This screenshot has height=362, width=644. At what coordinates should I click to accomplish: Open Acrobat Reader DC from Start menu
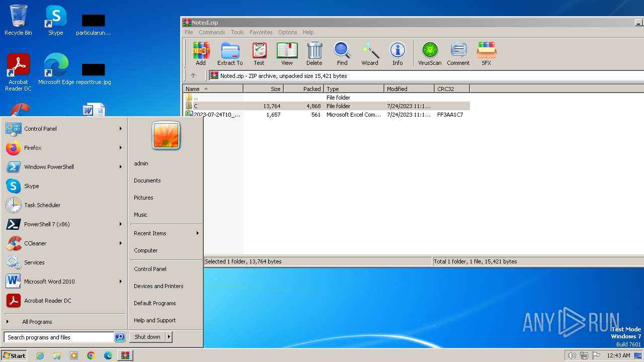tap(64, 301)
